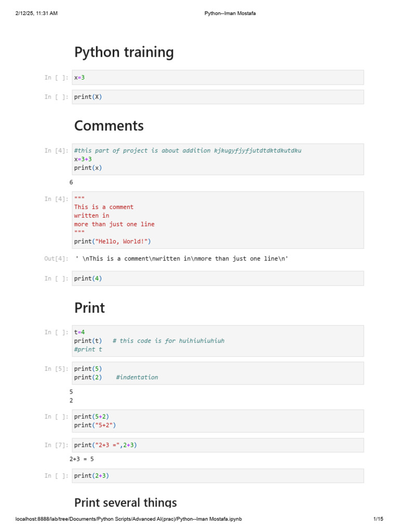Screen dimensions: 399x532
Task: Click the "Print" section heading
Action: tap(89, 308)
